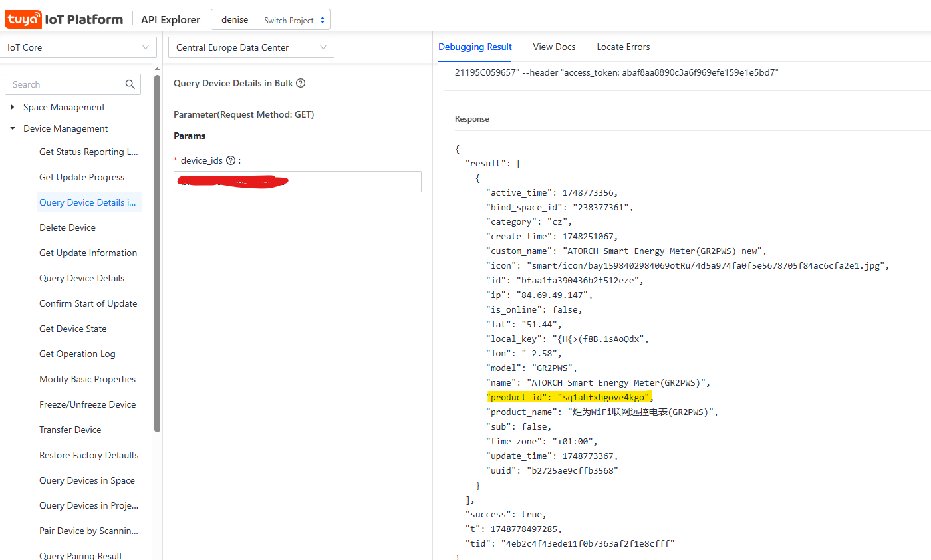Viewport: 931px width, 560px height.
Task: Click the "local_key" line in response
Action: click(567, 339)
